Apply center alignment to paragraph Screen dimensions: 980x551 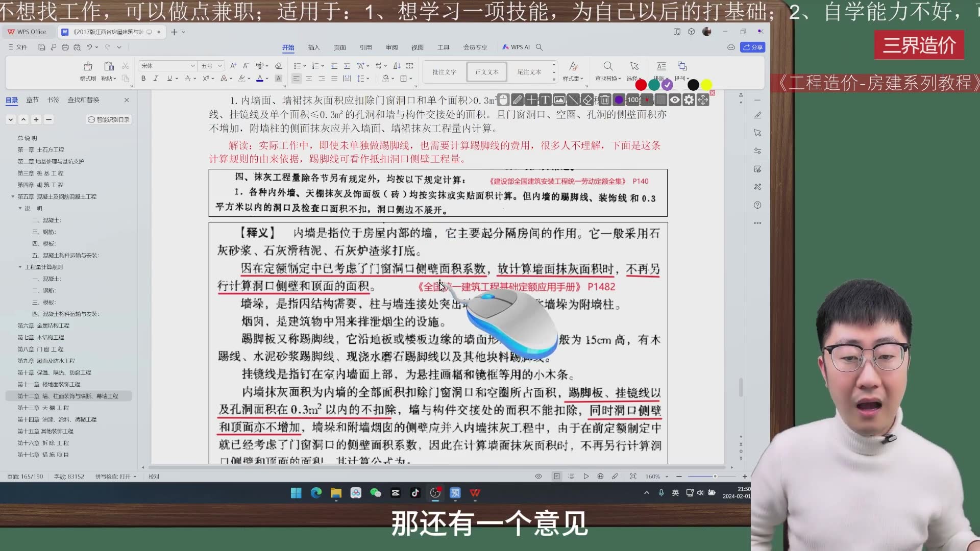[x=309, y=79]
